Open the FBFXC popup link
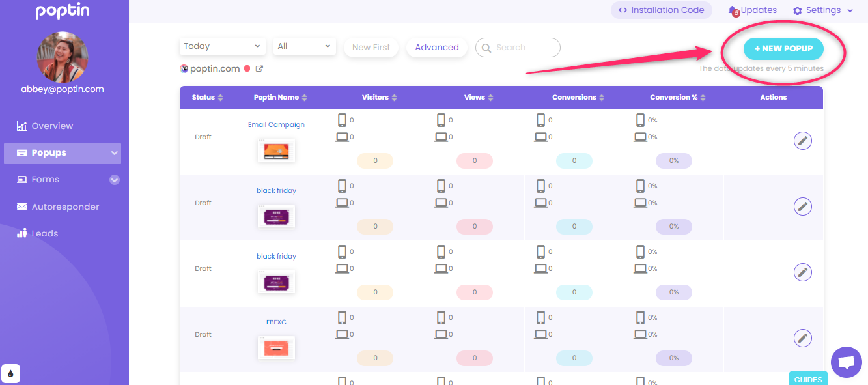 pos(276,322)
